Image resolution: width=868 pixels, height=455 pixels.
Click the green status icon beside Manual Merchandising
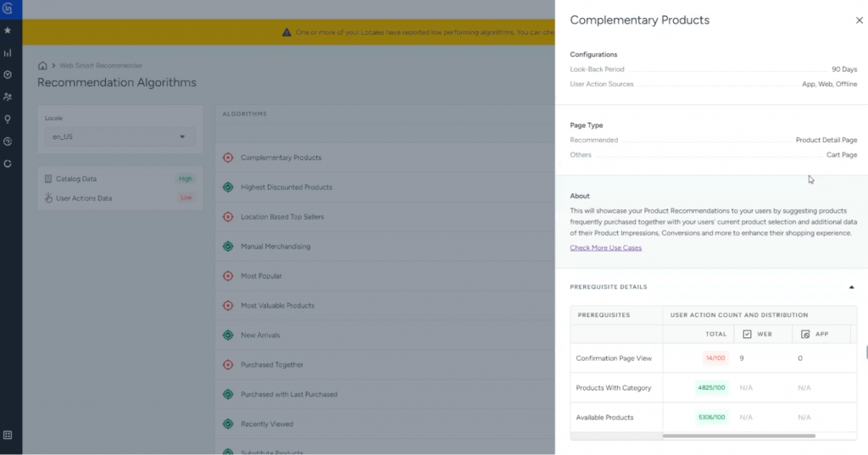228,247
